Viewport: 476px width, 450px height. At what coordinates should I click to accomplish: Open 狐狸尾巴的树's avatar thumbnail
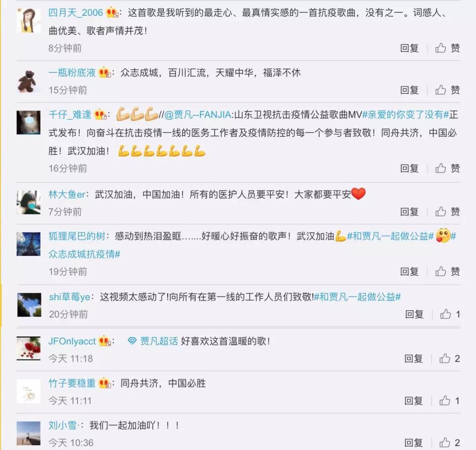tap(29, 244)
